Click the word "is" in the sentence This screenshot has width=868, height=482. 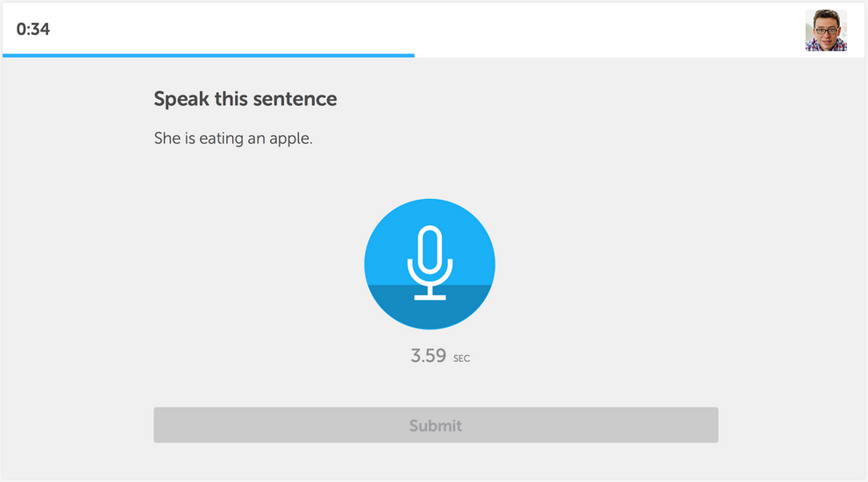pyautogui.click(x=190, y=138)
